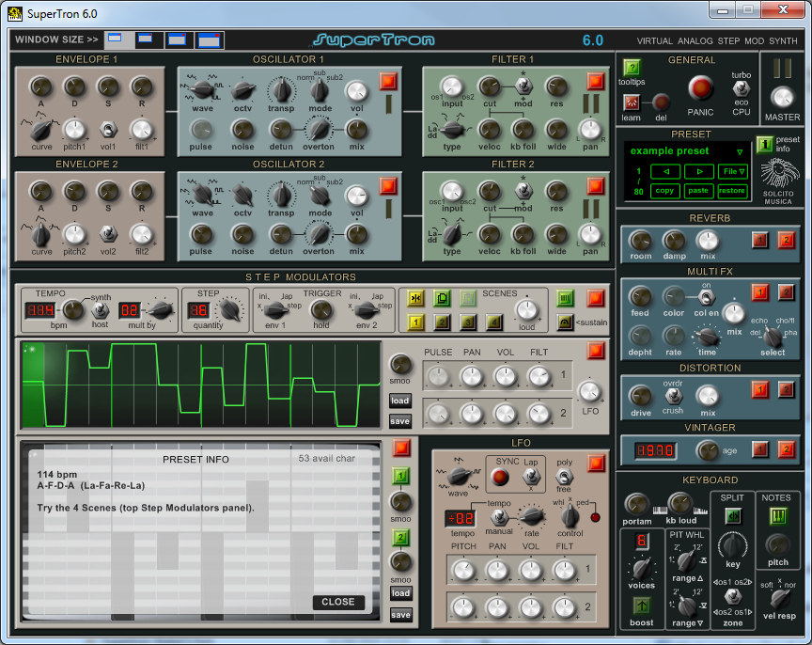This screenshot has width=812, height=645.
Task: Click the voices number display
Action: coord(641,542)
